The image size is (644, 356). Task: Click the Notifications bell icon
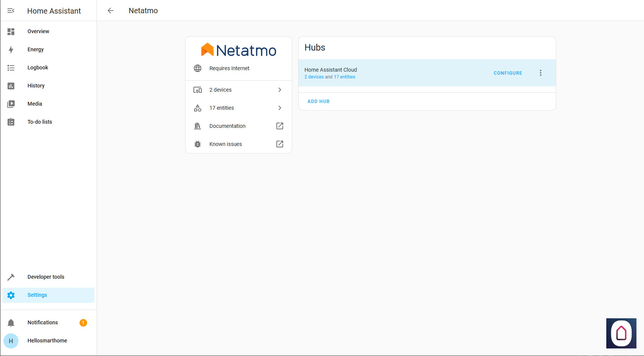coord(11,322)
